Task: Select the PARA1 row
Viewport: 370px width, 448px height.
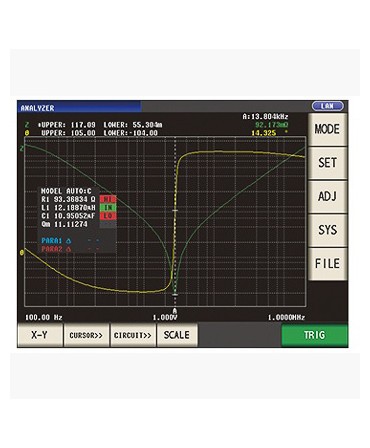Action: click(71, 241)
